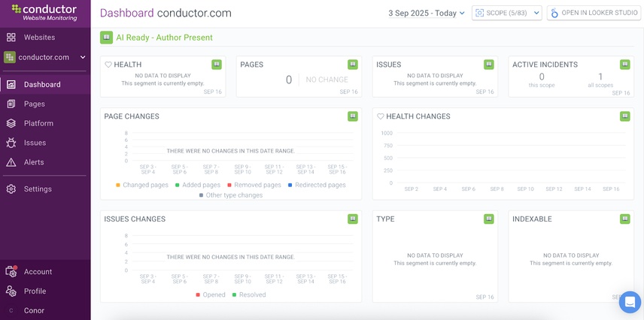Viewport: 644px width, 320px height.
Task: Toggle Resolved legend item in Issues Changes
Action: click(249, 294)
